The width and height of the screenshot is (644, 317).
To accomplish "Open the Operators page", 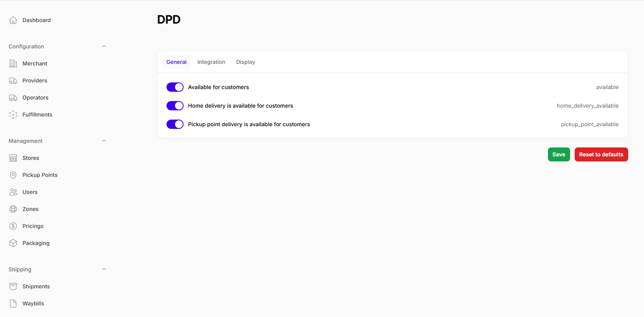I will coord(35,98).
